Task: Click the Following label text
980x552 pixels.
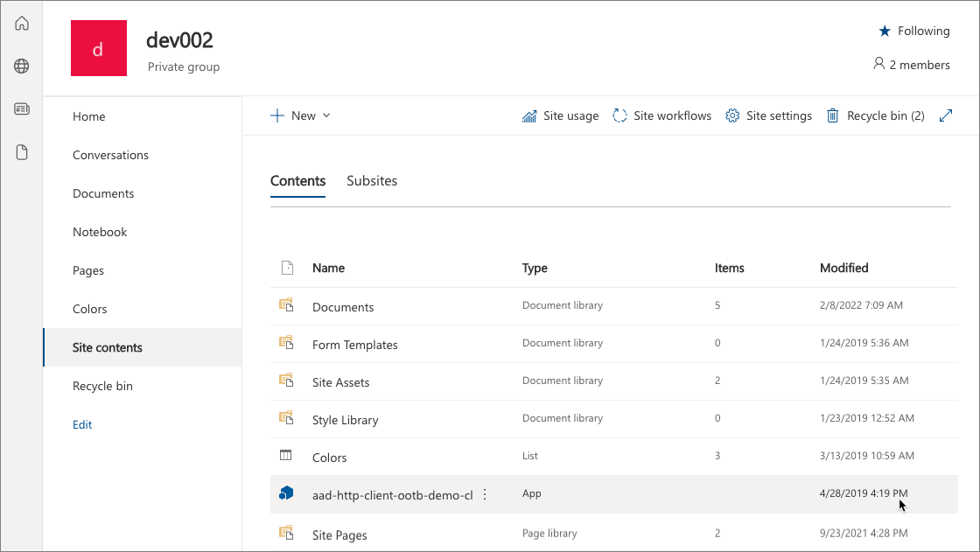Action: [924, 31]
